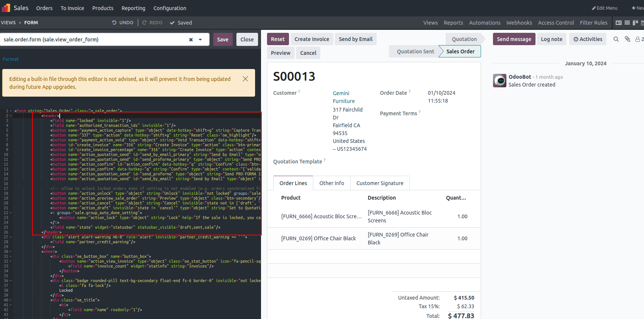The height and width of the screenshot is (319, 644).
Task: Fold the badge div on line 36
Action: click(11, 281)
